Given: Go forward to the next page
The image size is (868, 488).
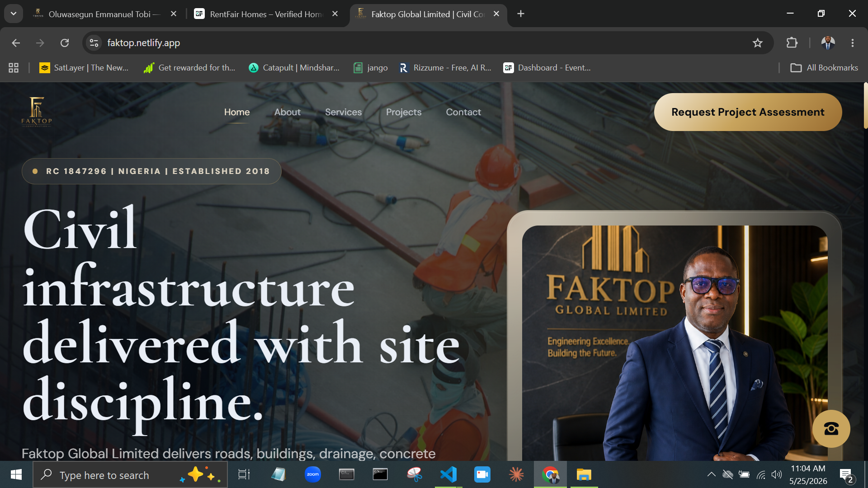Looking at the screenshot, I should 40,43.
